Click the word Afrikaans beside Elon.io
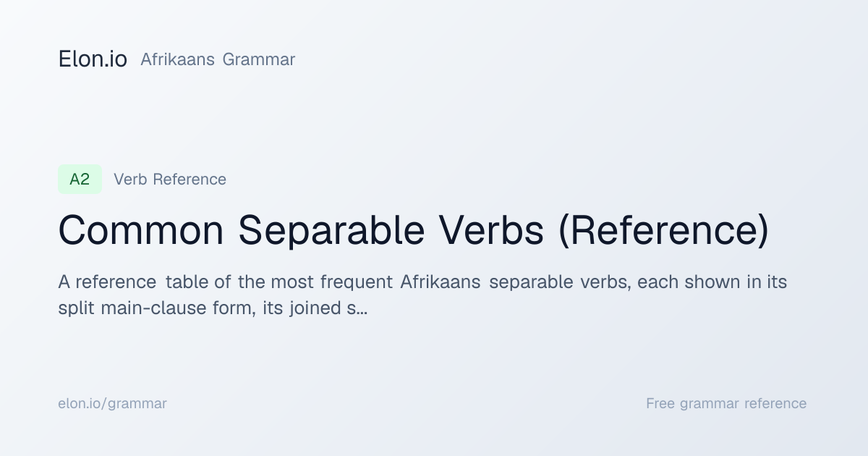Screen dimensions: 868x456 tap(177, 59)
